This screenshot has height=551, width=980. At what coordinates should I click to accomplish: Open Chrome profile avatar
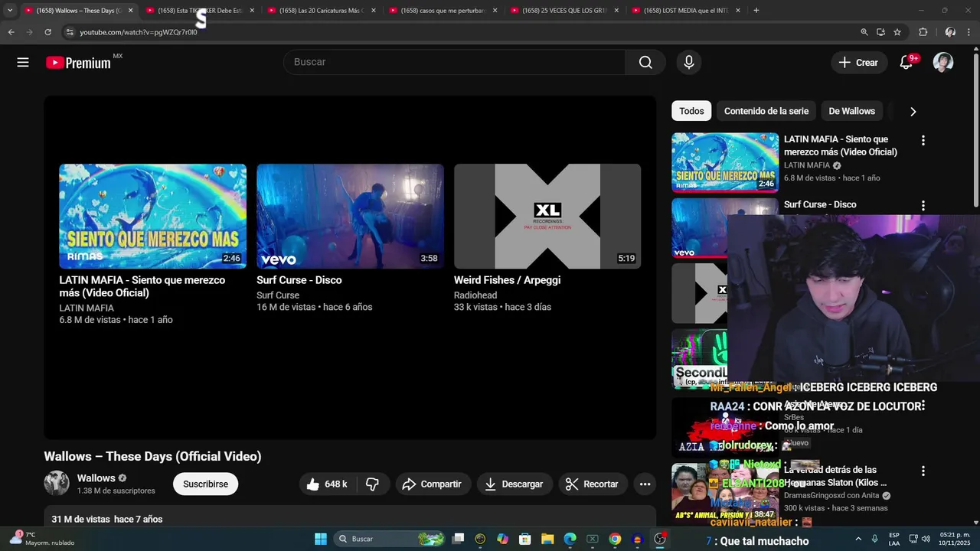(x=950, y=32)
